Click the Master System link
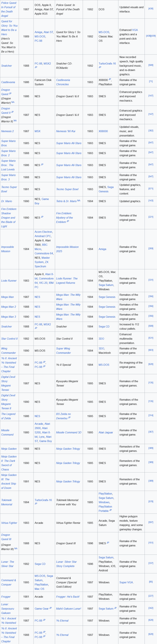This screenshot has width=157, height=644. pos(42,260)
